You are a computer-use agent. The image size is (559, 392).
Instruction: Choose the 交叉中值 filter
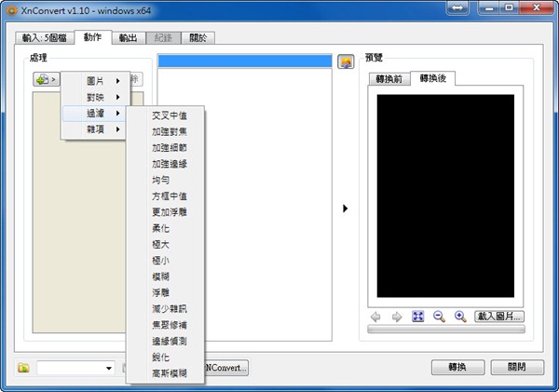coord(170,115)
